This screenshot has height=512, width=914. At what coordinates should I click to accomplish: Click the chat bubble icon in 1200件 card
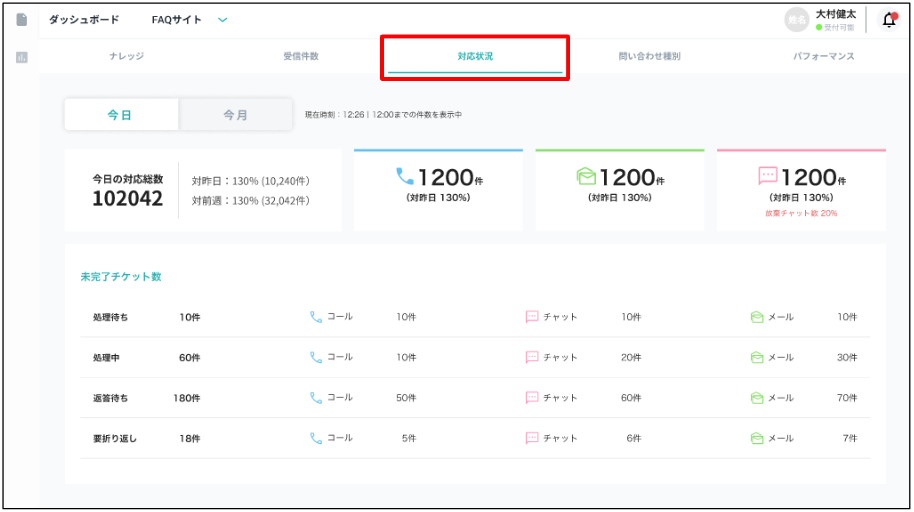tap(768, 177)
